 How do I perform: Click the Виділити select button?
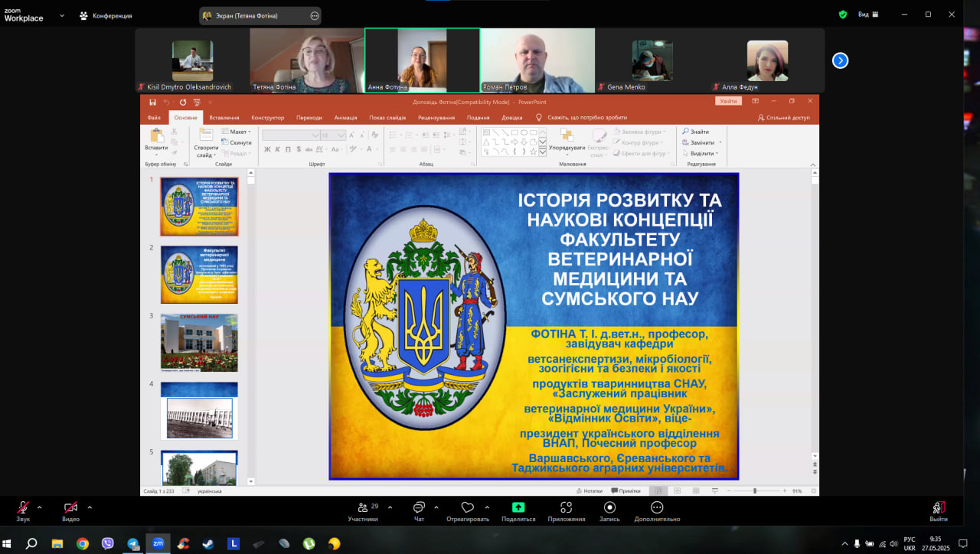pos(701,153)
